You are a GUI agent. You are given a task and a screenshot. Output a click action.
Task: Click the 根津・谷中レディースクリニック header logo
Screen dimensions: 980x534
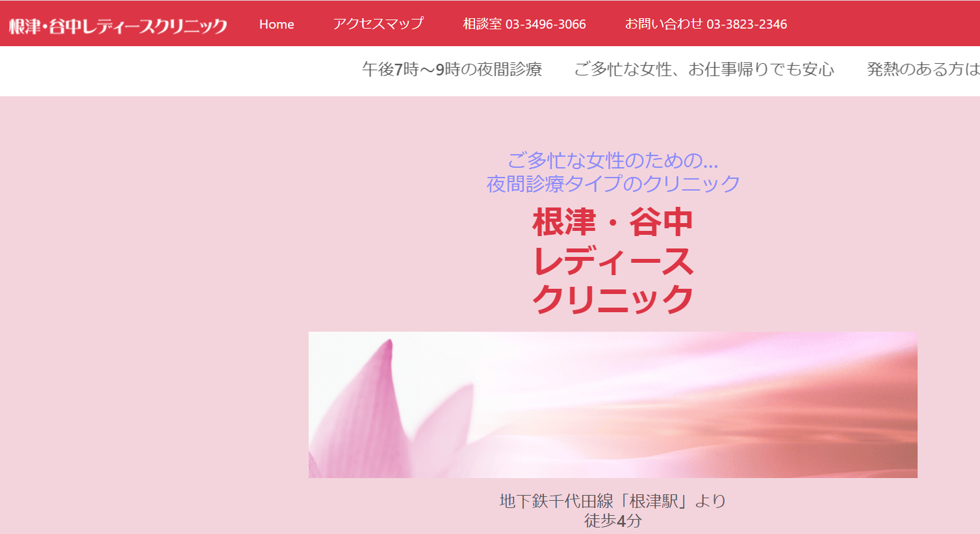pyautogui.click(x=118, y=25)
